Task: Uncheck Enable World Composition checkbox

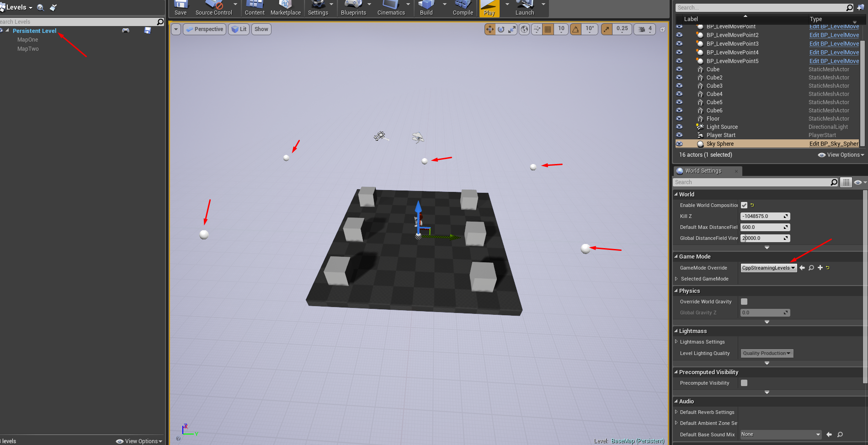Action: click(744, 205)
